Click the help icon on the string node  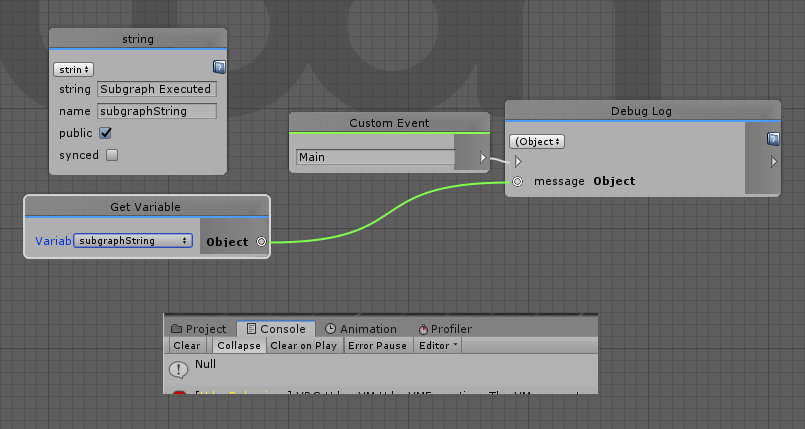(x=219, y=67)
